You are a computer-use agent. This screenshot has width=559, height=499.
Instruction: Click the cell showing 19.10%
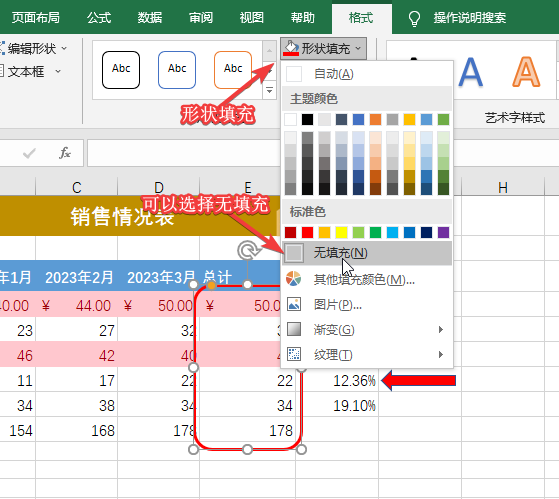pos(337,405)
